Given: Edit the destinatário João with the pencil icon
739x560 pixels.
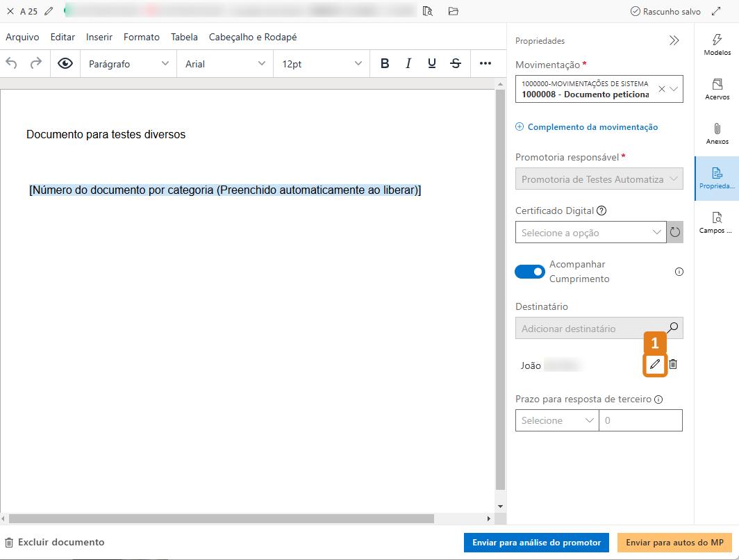Looking at the screenshot, I should (x=654, y=364).
